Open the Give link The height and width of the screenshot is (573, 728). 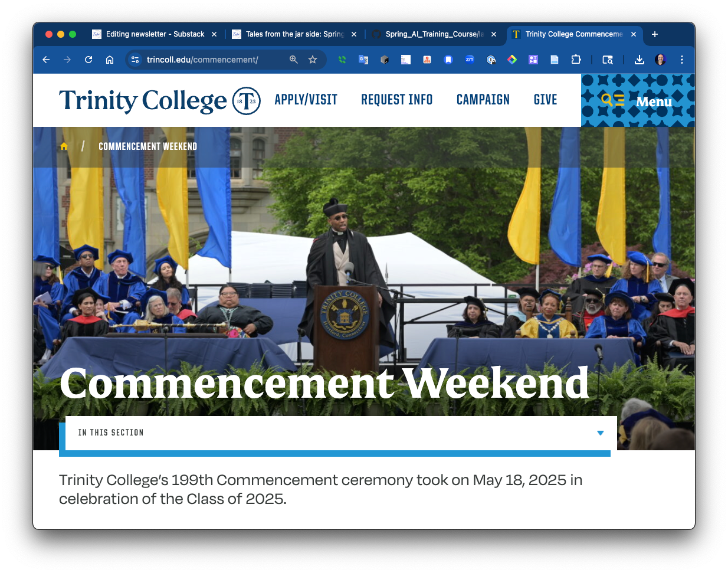pos(545,100)
